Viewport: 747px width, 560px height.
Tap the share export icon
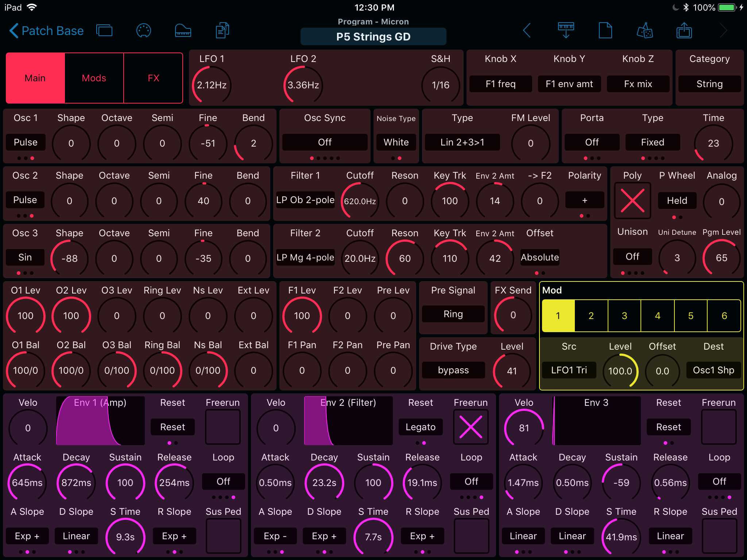pyautogui.click(x=684, y=31)
